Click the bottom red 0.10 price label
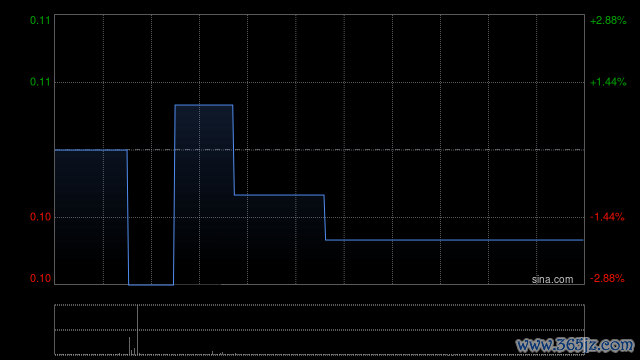640x360 pixels. tap(40, 278)
